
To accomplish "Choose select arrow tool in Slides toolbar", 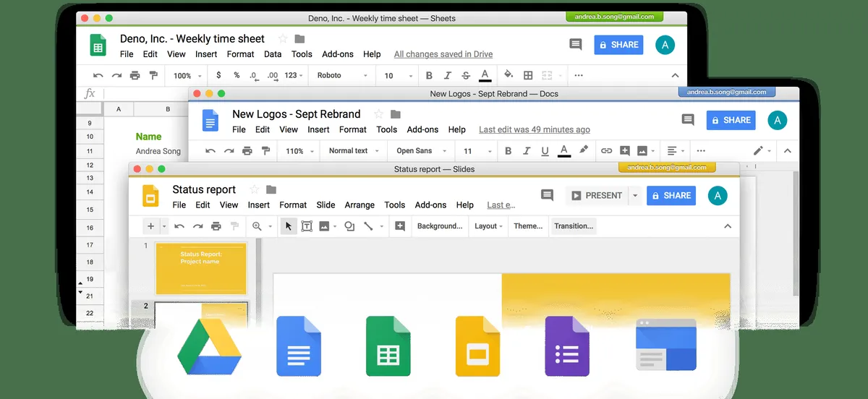I will (x=288, y=226).
